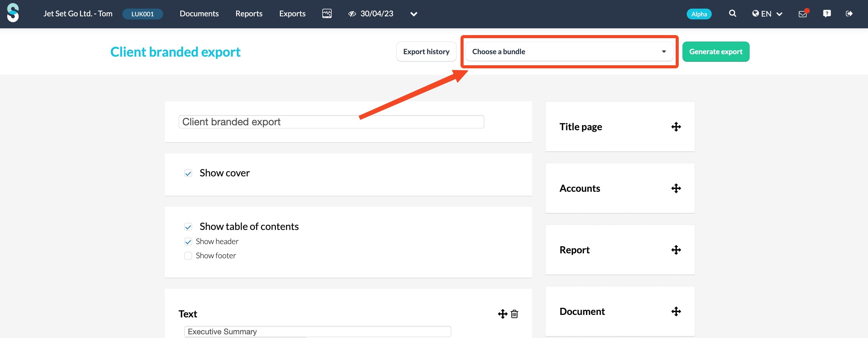
Task: Enable the Show footer checkbox
Action: [188, 256]
